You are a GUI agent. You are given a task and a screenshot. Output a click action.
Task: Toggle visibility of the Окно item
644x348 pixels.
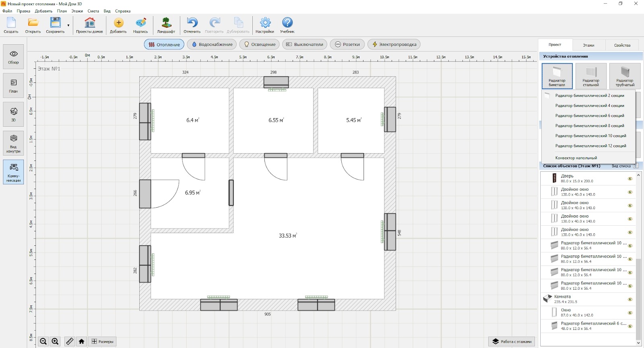point(630,313)
